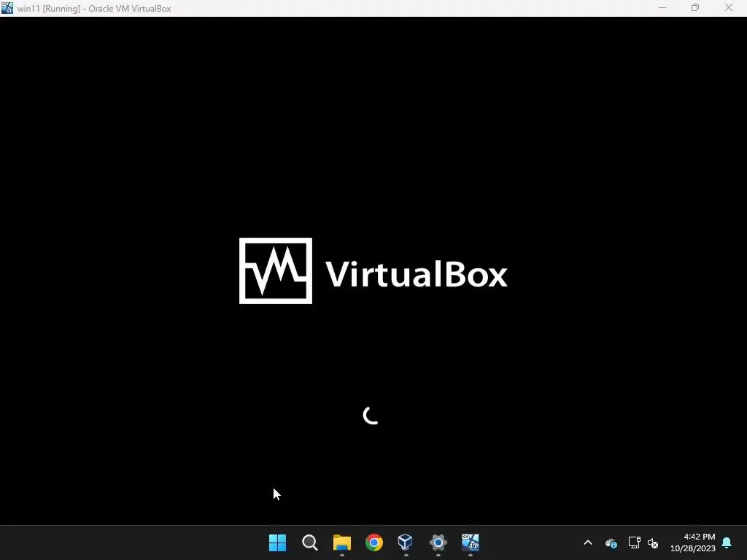
Task: Close the win11 VirtualBox window
Action: (x=729, y=8)
